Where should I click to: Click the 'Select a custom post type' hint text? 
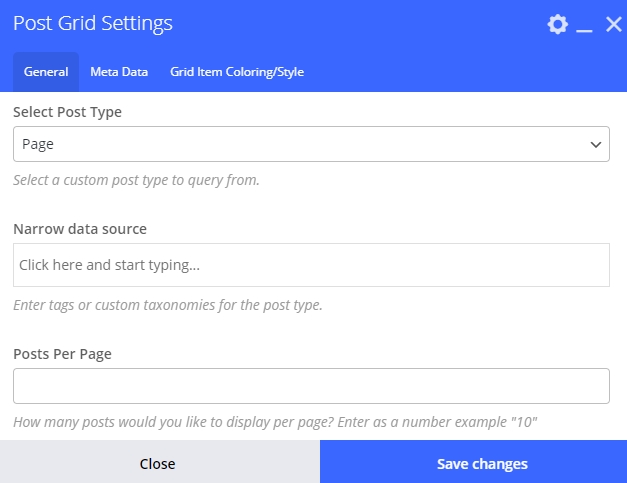(136, 181)
